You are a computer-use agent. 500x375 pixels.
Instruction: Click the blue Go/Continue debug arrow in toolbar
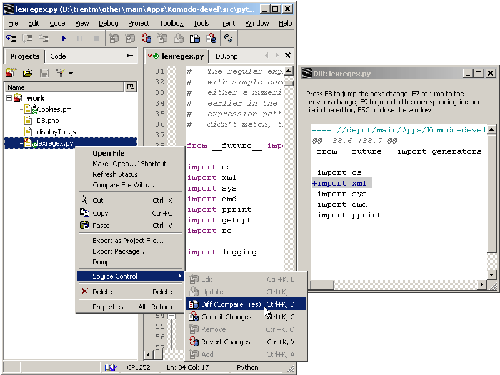pyautogui.click(x=63, y=39)
